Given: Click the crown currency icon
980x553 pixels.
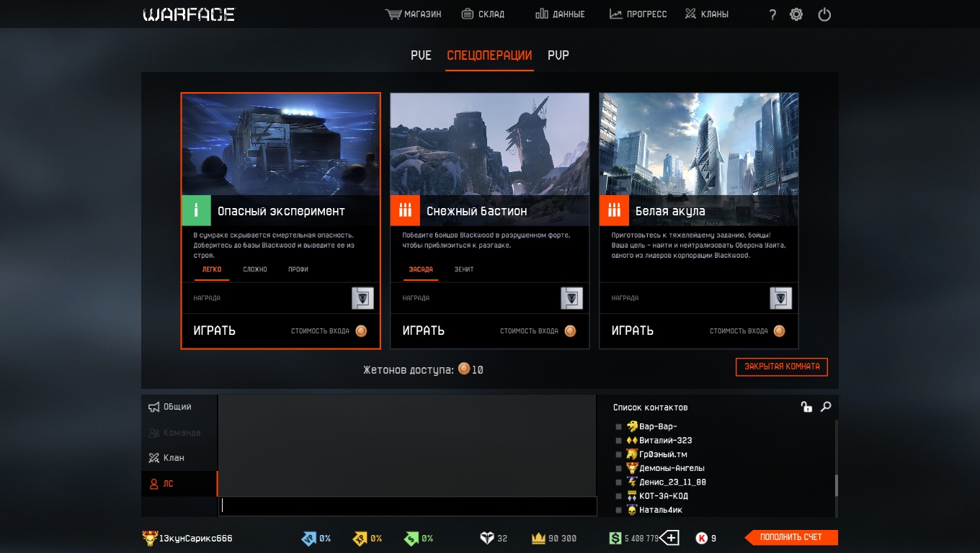Looking at the screenshot, I should (538, 538).
